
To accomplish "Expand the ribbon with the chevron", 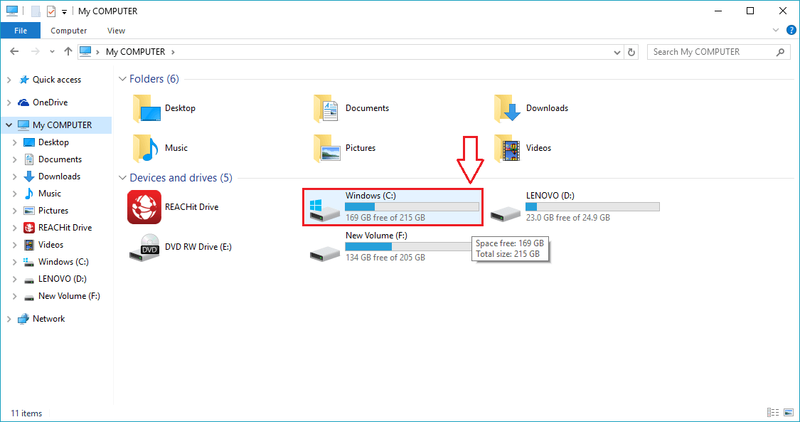I will (776, 30).
